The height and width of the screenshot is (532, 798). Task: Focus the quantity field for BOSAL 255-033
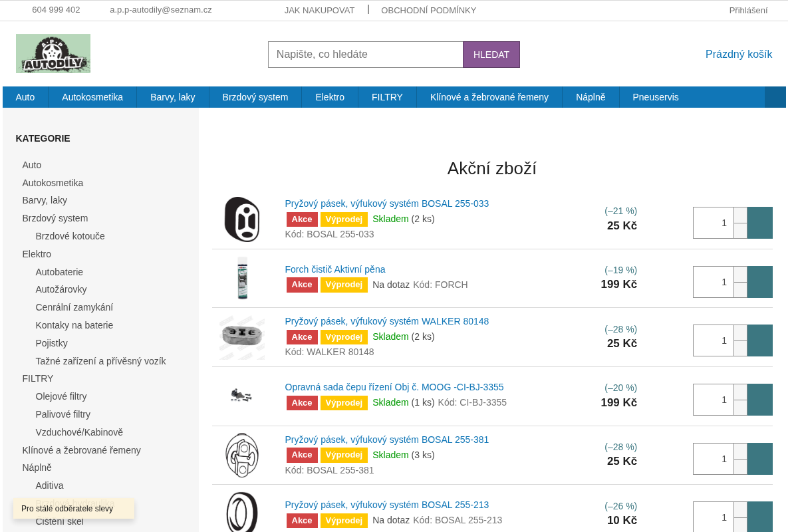[x=714, y=223]
